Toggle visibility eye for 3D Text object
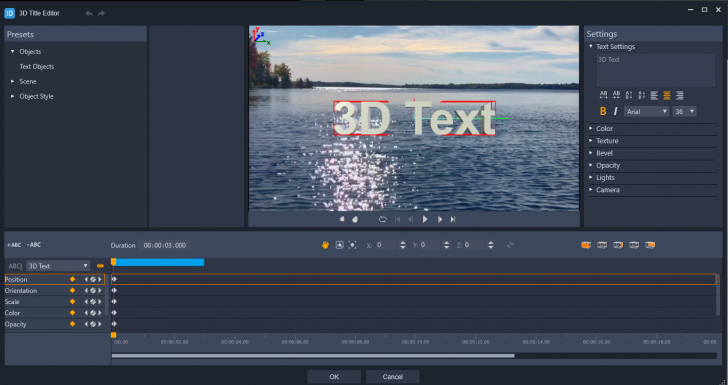This screenshot has width=728, height=385. pos(100,266)
